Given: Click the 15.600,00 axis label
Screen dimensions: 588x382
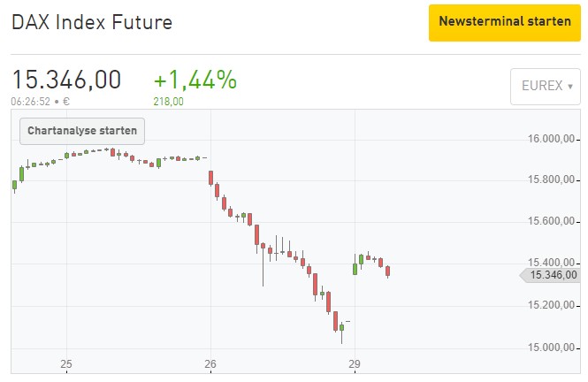Looking at the screenshot, I should click(x=551, y=221).
